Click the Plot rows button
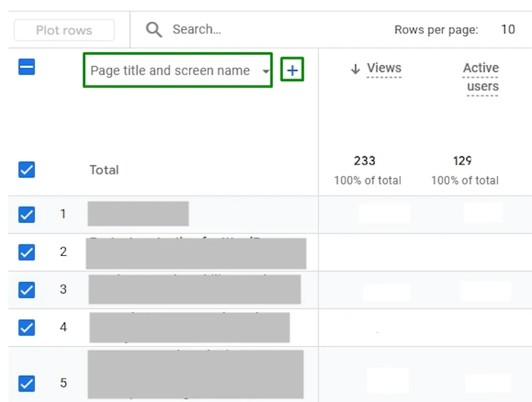532x402 pixels. pyautogui.click(x=64, y=30)
